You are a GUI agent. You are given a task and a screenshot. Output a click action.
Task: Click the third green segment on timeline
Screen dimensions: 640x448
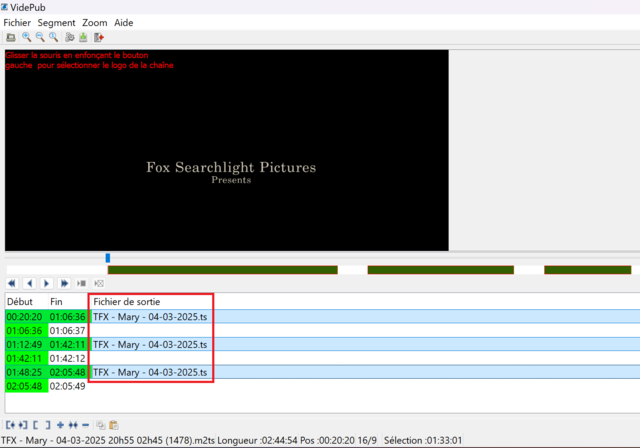click(x=587, y=270)
